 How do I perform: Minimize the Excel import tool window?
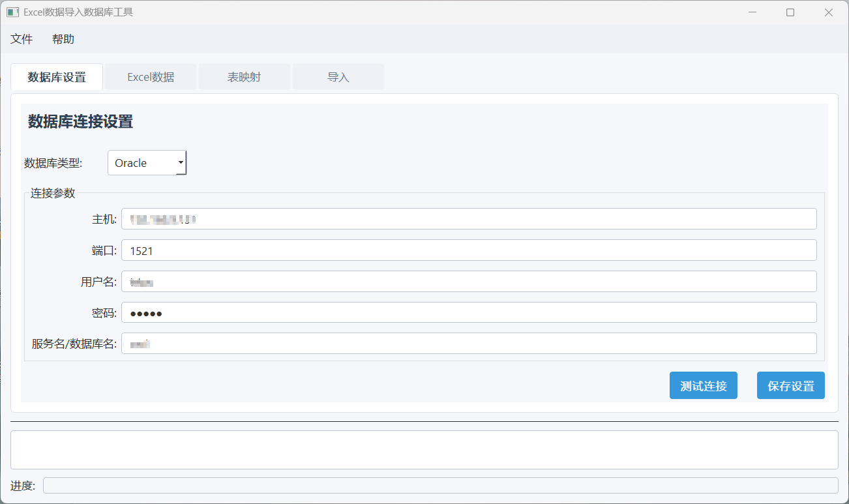coord(753,12)
